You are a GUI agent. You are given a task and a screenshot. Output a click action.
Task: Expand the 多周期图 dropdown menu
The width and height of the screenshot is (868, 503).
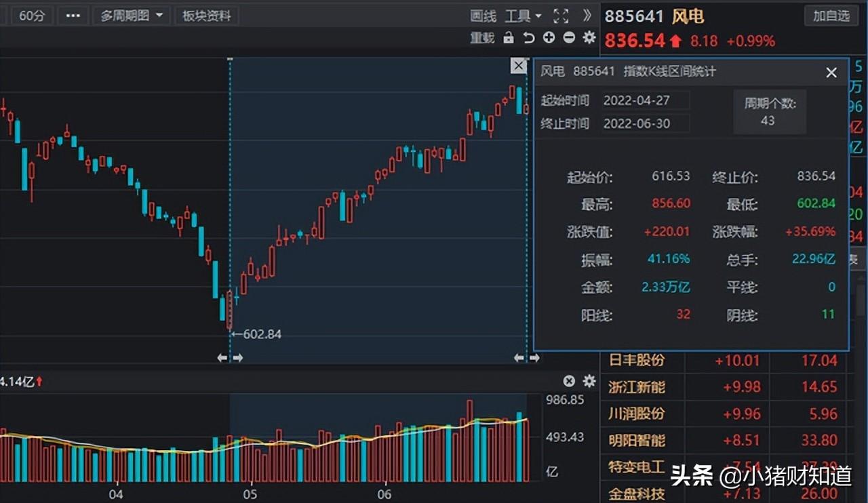click(x=132, y=15)
